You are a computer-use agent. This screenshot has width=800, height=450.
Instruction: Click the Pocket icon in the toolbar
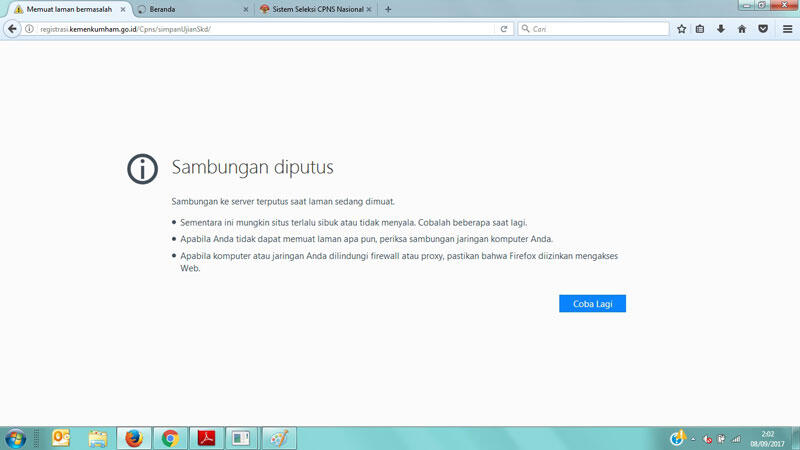pyautogui.click(x=763, y=29)
